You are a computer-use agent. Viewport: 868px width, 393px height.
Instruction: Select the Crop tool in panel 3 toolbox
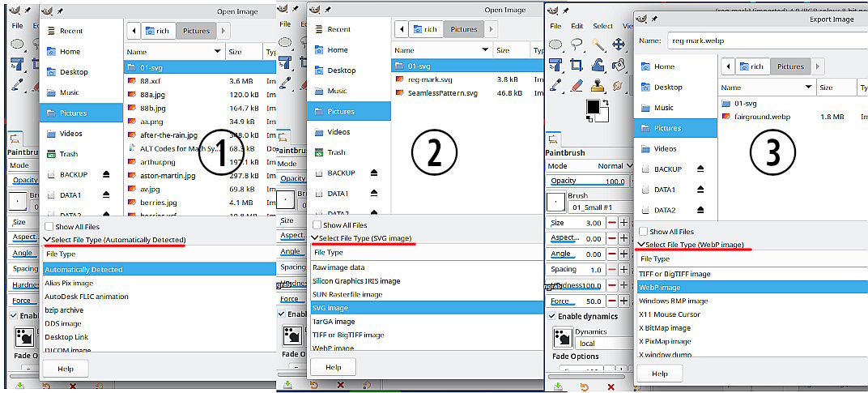click(x=577, y=65)
